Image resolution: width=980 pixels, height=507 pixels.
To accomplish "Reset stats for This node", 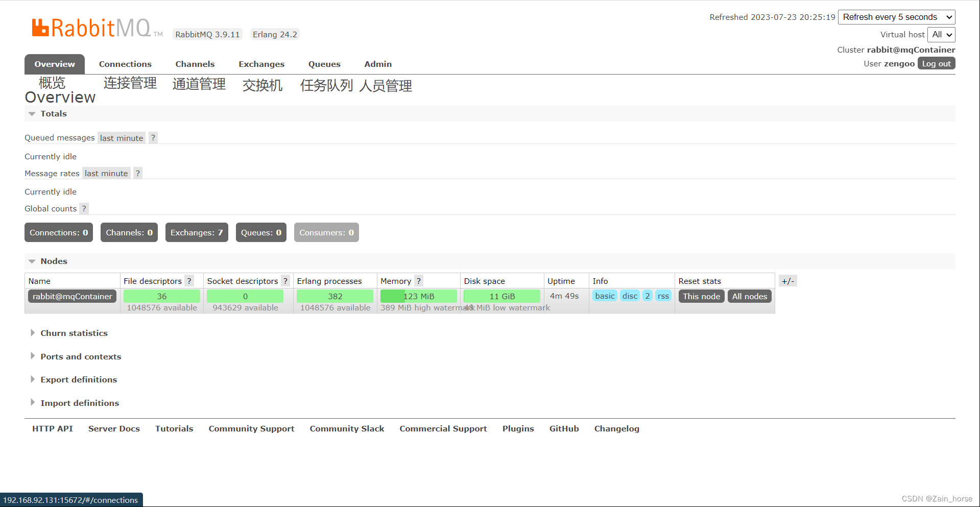I will click(701, 296).
